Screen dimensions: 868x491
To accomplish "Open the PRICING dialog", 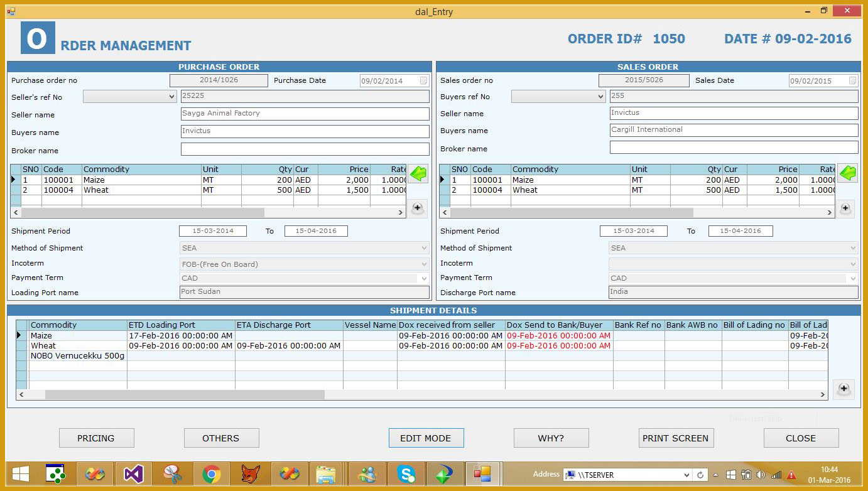I will [96, 438].
